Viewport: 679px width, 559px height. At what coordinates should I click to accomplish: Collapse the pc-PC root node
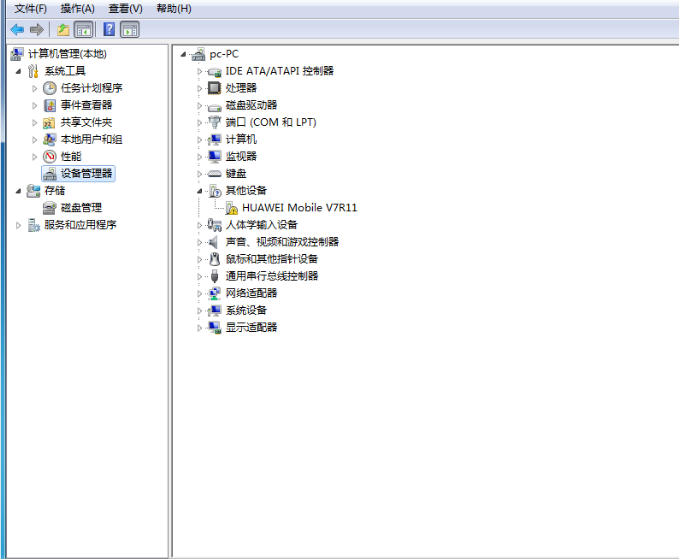click(183, 55)
